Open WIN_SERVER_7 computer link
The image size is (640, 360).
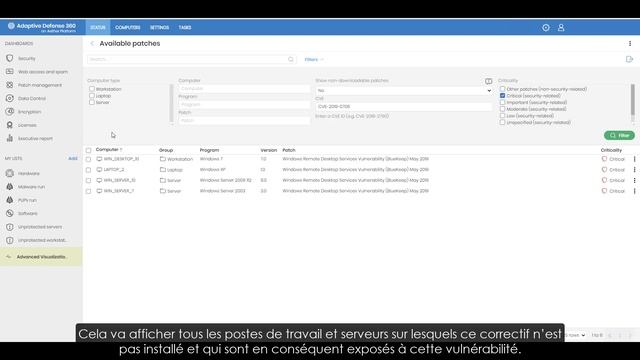[118, 191]
